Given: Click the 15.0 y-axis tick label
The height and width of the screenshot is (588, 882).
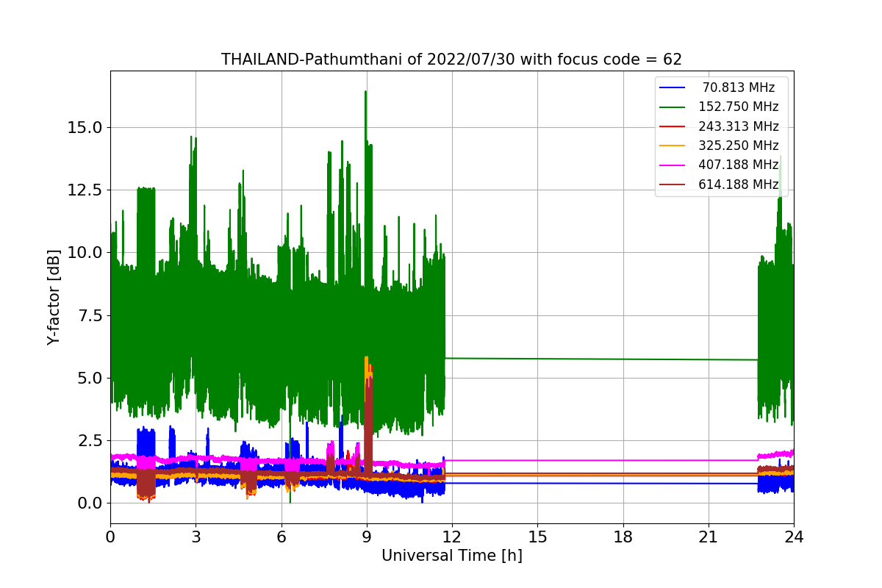Looking at the screenshot, I should coord(85,128).
